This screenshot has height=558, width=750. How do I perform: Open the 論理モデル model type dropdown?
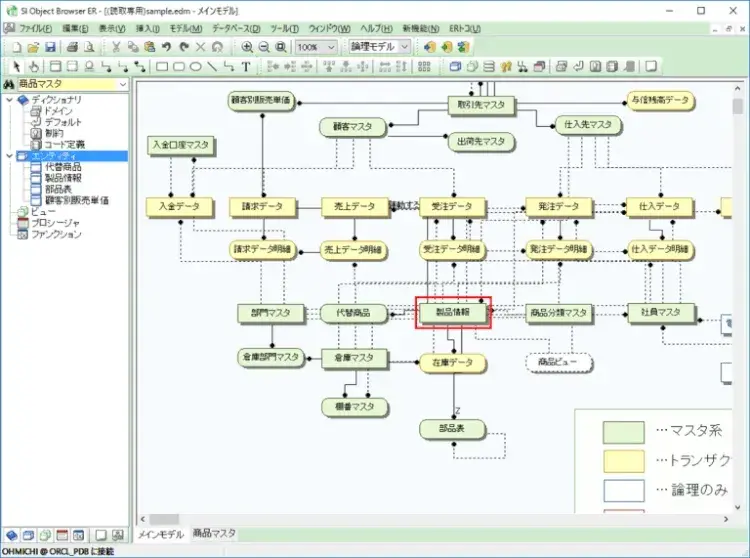point(404,47)
